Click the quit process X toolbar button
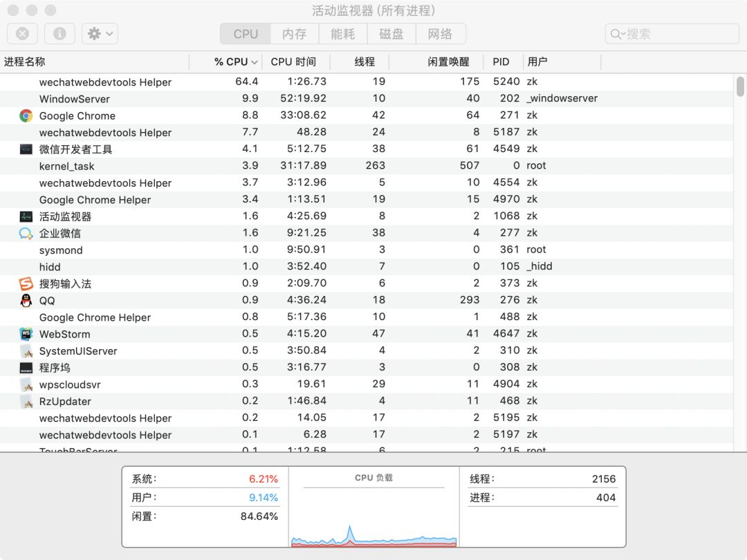The height and width of the screenshot is (560, 747). (x=22, y=34)
